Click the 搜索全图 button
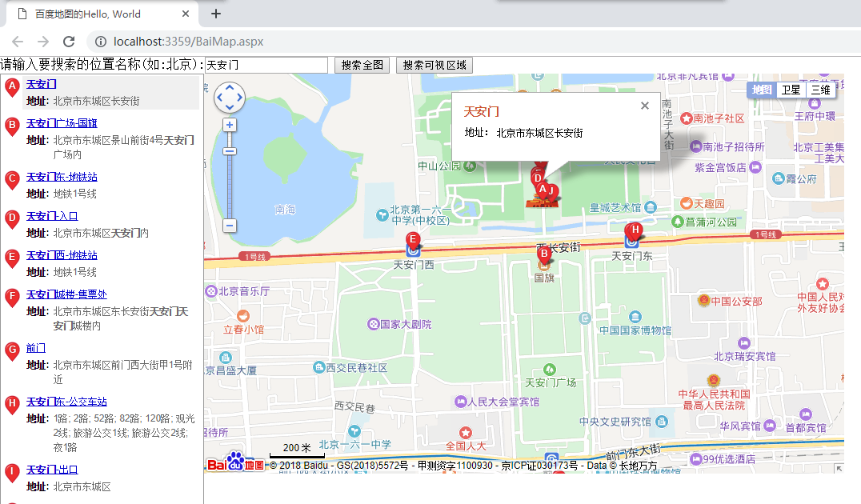861x504 pixels. point(362,66)
